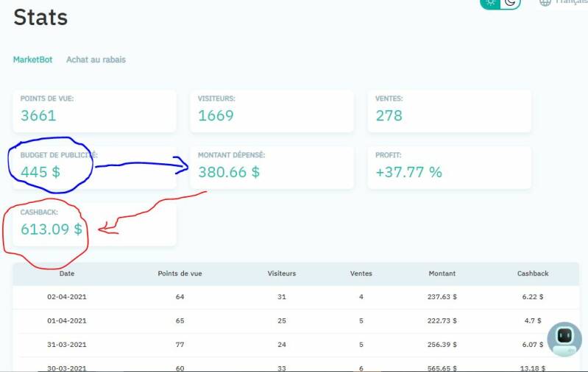The height and width of the screenshot is (372, 588).
Task: Click the 31 visiteurs cell
Action: (282, 297)
